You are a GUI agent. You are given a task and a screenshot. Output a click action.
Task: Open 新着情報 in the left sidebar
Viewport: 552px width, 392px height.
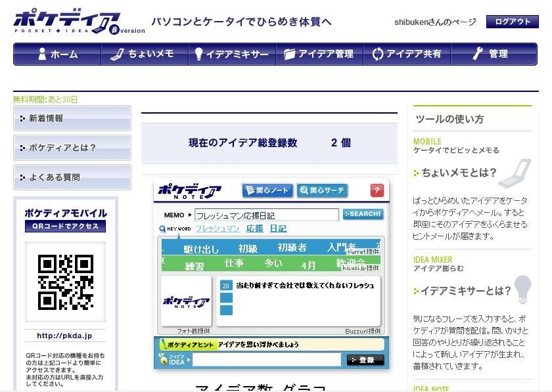pyautogui.click(x=72, y=118)
